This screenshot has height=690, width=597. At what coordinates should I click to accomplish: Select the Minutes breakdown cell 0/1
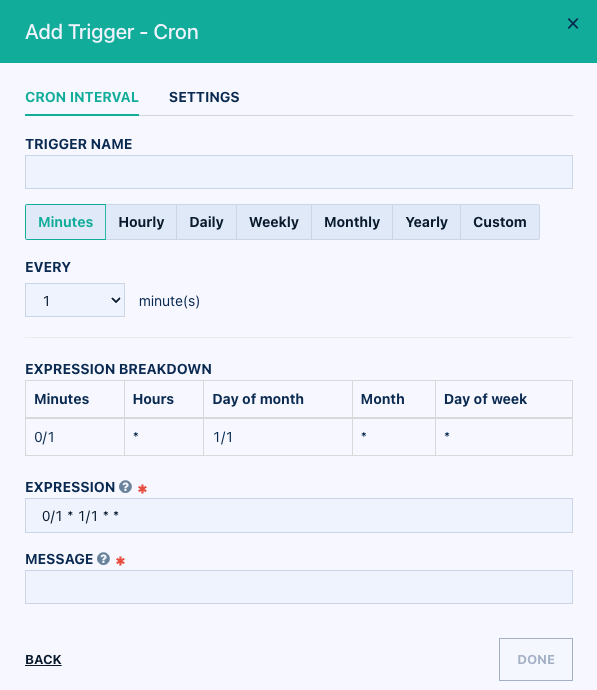[75, 437]
